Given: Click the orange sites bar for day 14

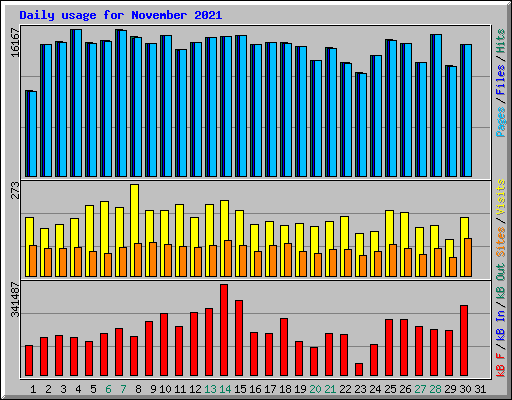Looking at the screenshot, I should tap(228, 258).
